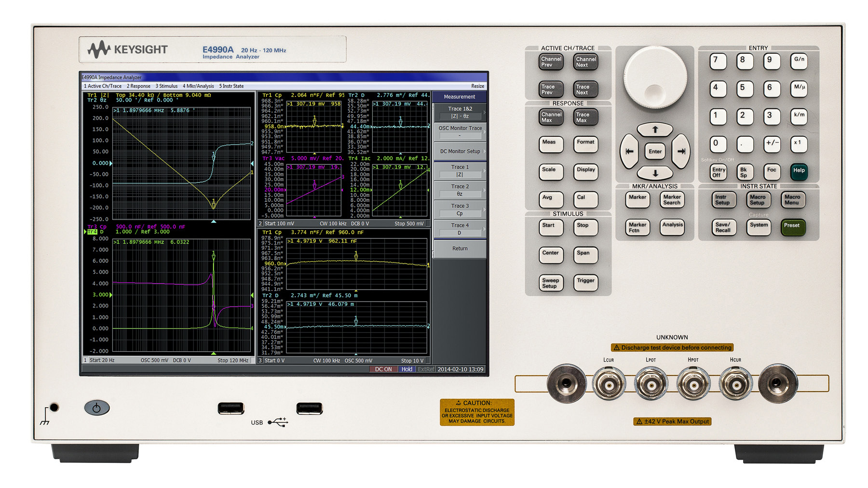Viewport: 868px width, 488px height.
Task: Open the DC Monitor Setup submenu
Action: pyautogui.click(x=460, y=151)
